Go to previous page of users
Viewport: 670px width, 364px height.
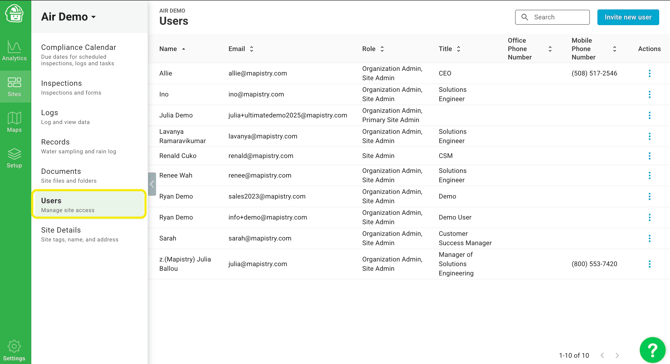tap(602, 355)
